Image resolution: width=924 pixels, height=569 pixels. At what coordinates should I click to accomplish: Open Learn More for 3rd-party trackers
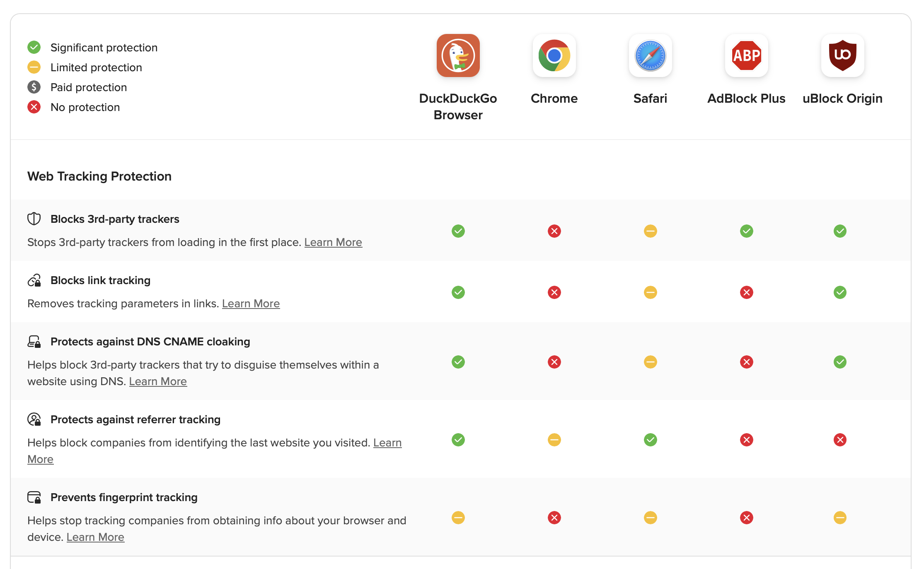coord(333,242)
